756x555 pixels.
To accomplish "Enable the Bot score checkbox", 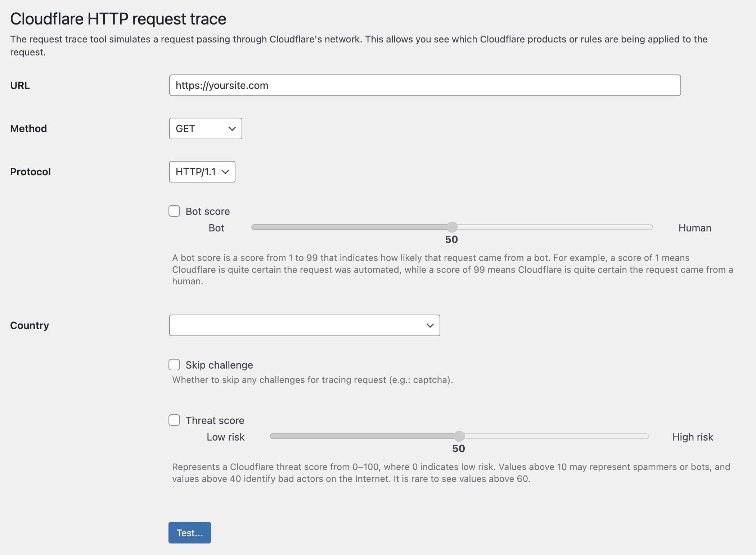I will [x=175, y=211].
